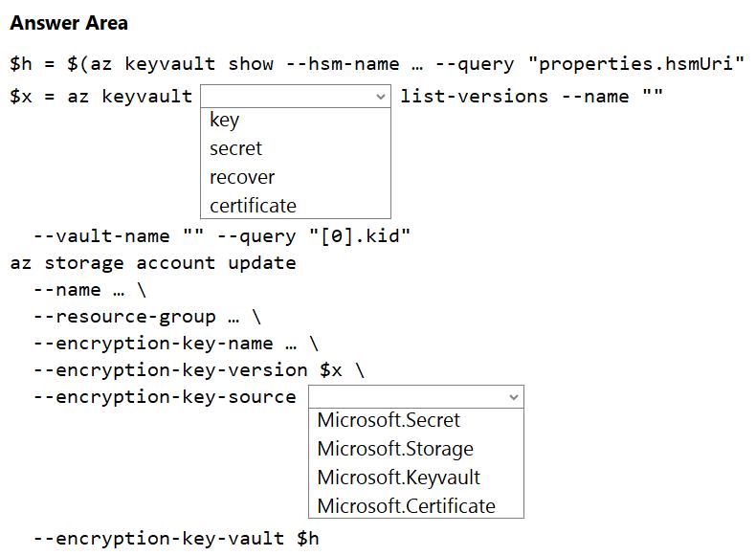756x556 pixels.
Task: Choose the Microsoft.Storage option
Action: tap(395, 449)
